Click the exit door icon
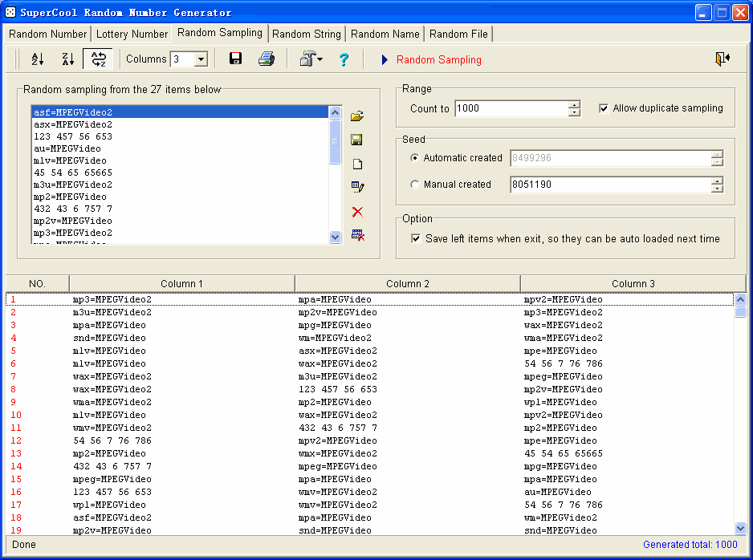753x560 pixels. click(722, 59)
